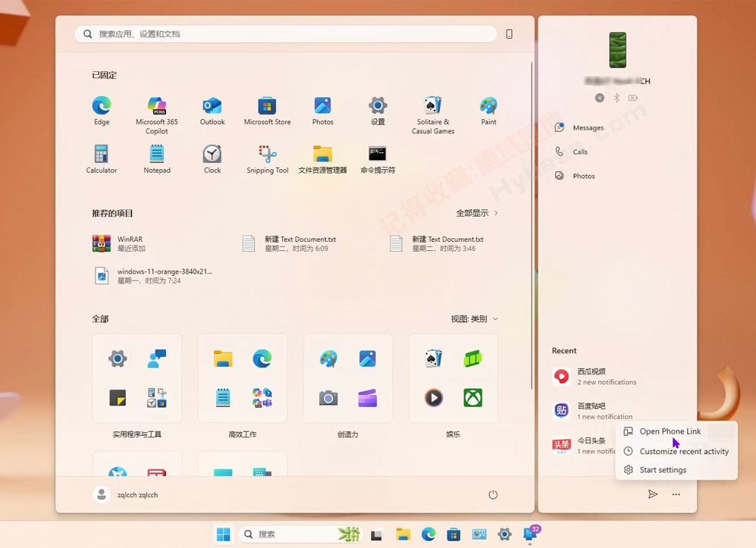756x548 pixels.
Task: Choose Customize recent activity option
Action: click(x=683, y=451)
